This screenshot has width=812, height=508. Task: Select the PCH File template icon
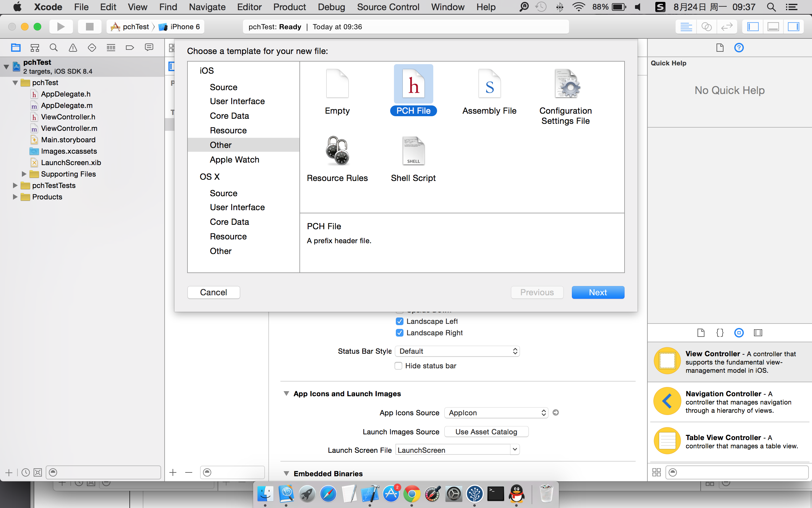pos(413,84)
